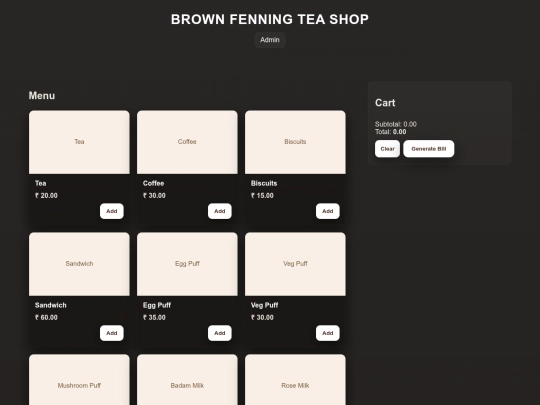Click the Subtotal: 0.00 line
Image resolution: width=540 pixels, height=405 pixels.
pyautogui.click(x=396, y=124)
